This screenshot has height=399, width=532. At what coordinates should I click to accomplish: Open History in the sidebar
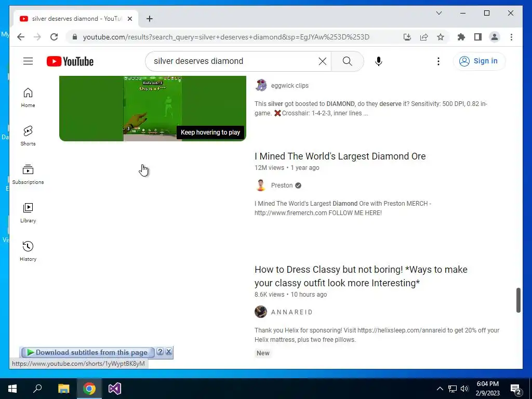pos(28,251)
